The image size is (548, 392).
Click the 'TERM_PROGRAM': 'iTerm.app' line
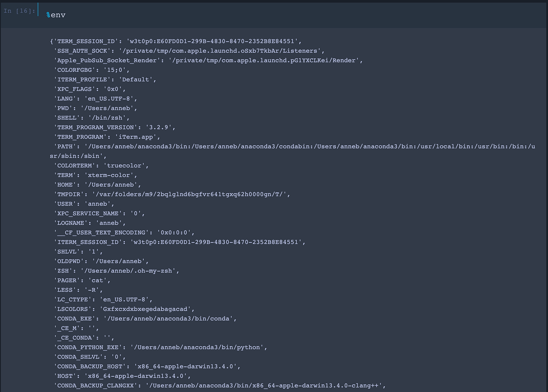click(x=107, y=137)
